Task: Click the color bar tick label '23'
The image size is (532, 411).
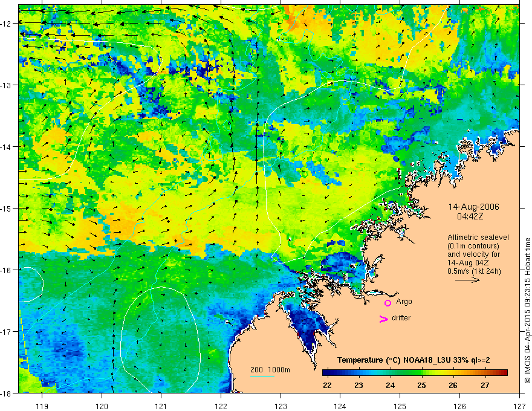Action: click(x=358, y=385)
